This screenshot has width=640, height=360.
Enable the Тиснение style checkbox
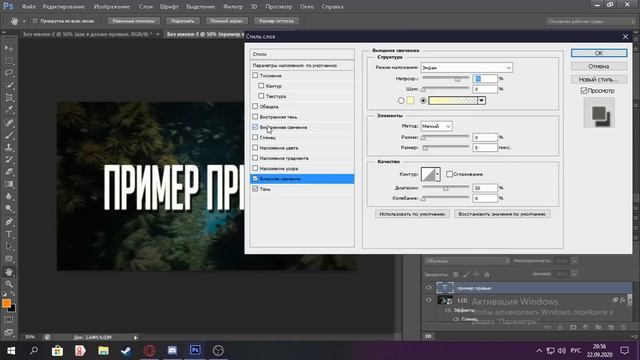pos(255,76)
